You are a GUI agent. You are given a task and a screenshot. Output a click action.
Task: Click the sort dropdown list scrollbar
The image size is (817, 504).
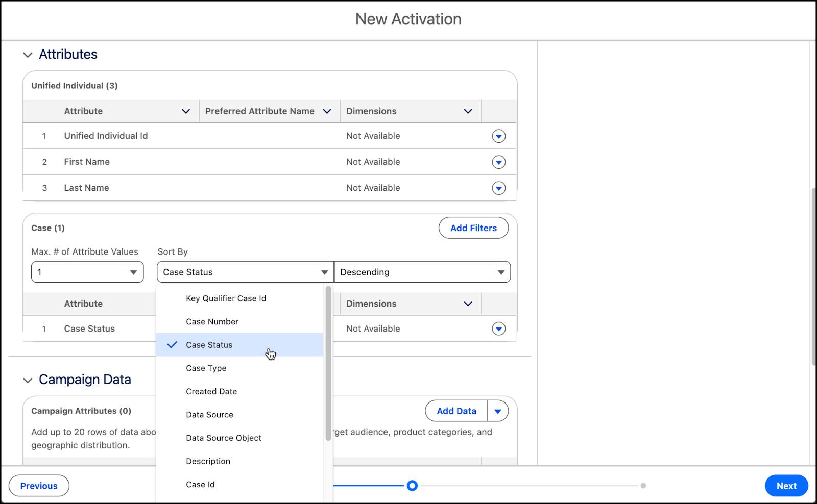[328, 362]
